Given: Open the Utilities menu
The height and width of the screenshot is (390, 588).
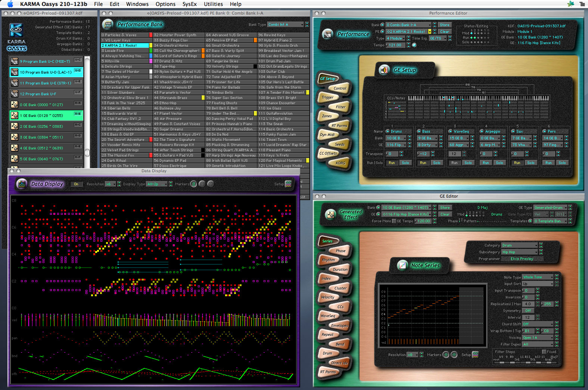Looking at the screenshot, I should pos(213,4).
